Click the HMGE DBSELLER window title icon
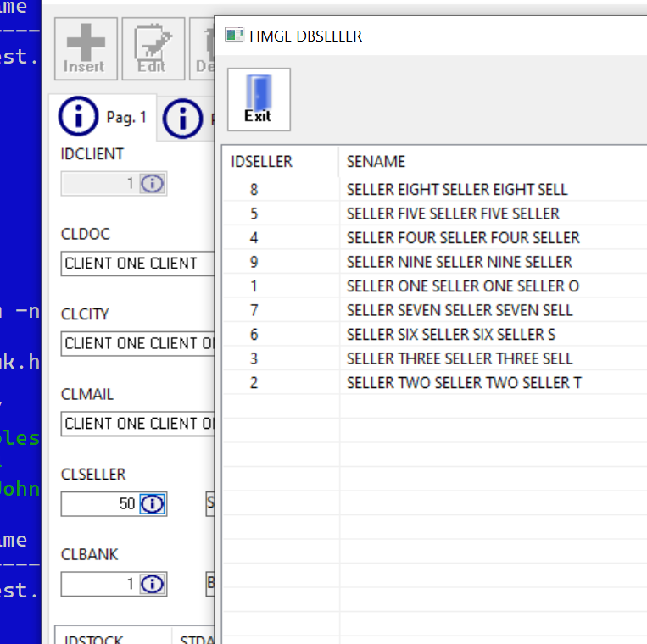The height and width of the screenshot is (644, 647). pos(234,36)
